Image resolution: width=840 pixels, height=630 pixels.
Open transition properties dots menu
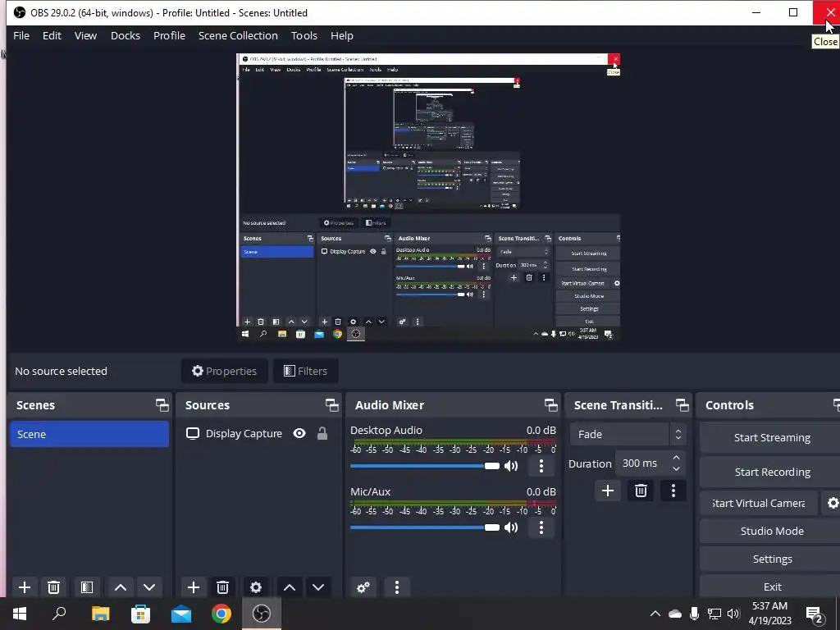click(x=673, y=491)
